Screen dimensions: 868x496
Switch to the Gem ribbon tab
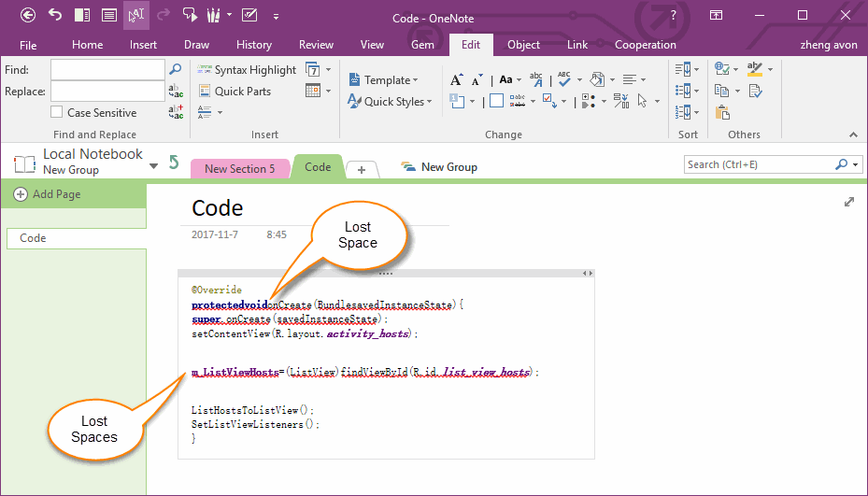[x=422, y=45]
